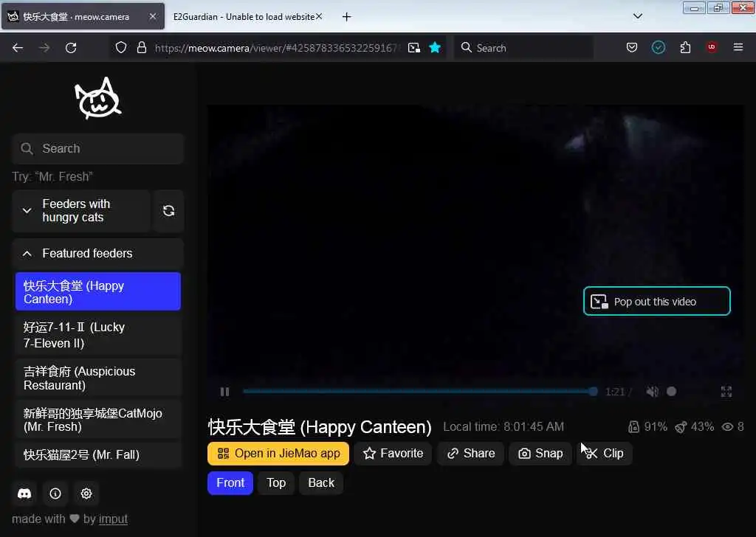
Task: Switch to E2Guardian tab
Action: (x=244, y=17)
